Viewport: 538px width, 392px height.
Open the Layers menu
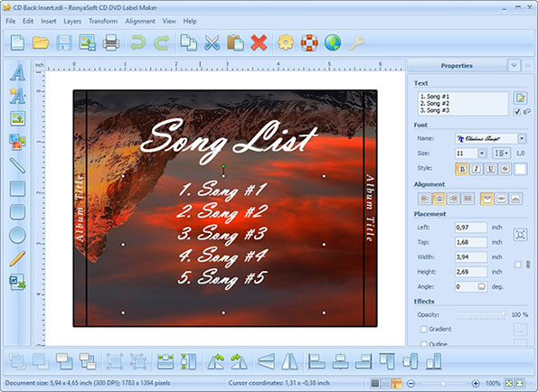[x=72, y=22]
